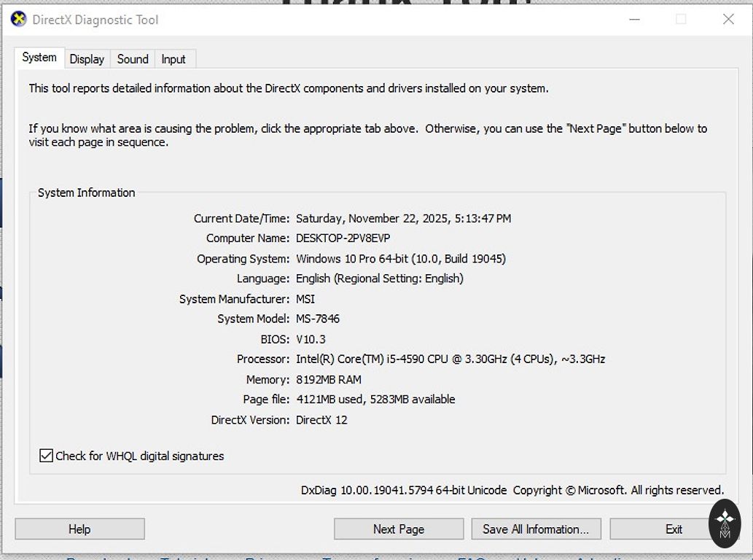Toggle Check for WHQL digital signatures checkbox
Image resolution: width=753 pixels, height=560 pixels.
pyautogui.click(x=47, y=456)
